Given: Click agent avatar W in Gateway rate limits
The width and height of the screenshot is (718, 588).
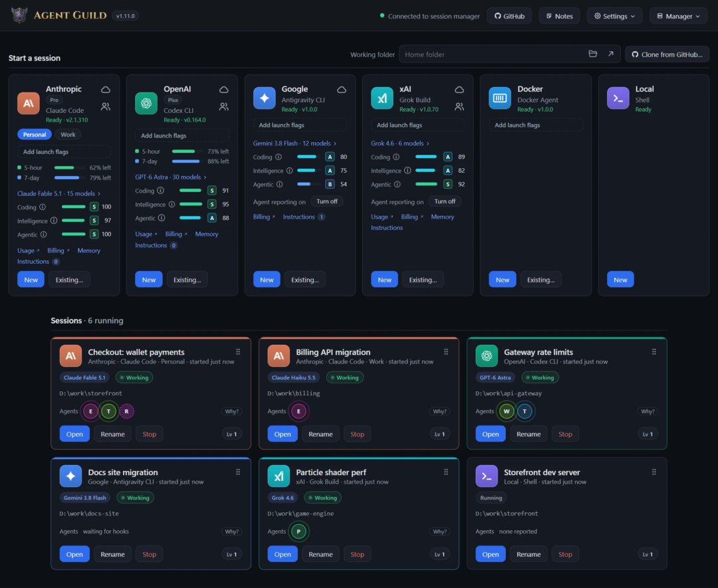Looking at the screenshot, I should coord(507,411).
